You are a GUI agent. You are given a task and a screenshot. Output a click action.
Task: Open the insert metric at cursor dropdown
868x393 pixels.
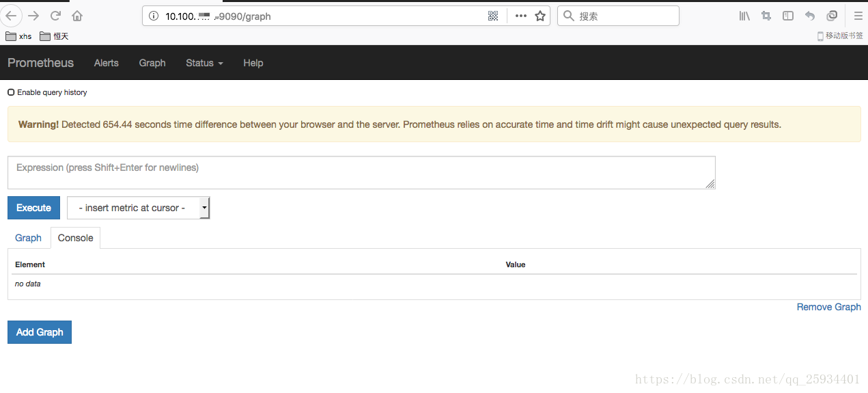(x=138, y=208)
